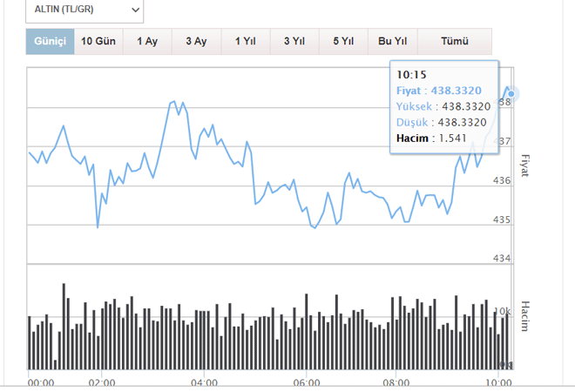
Task: Switch chart to 1 Yıl
Action: 245,42
